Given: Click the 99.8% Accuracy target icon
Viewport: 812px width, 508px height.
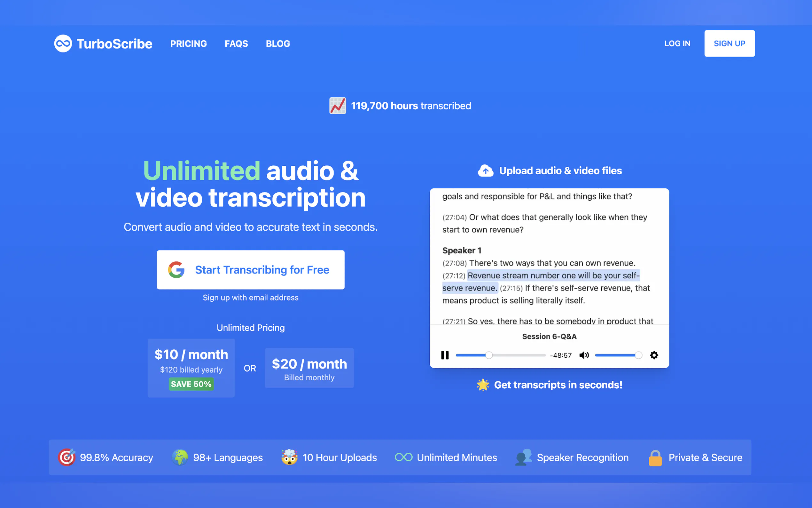Looking at the screenshot, I should 66,457.
